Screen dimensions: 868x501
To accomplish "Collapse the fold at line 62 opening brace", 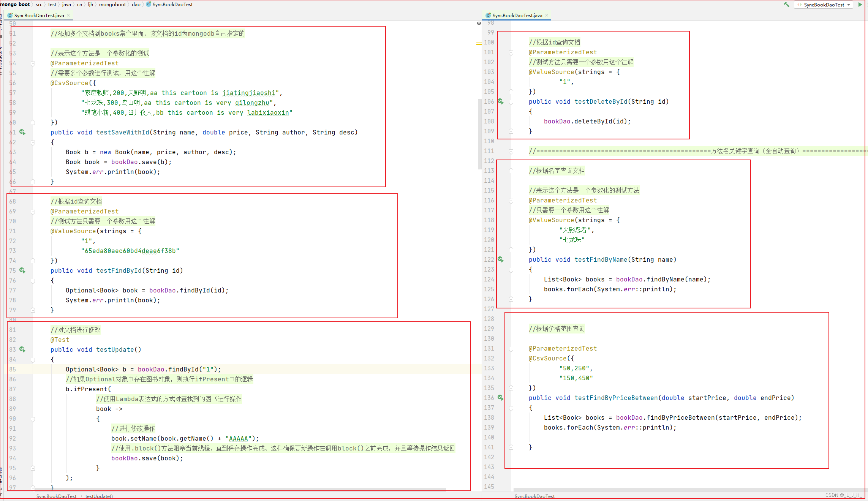I will coord(33,142).
